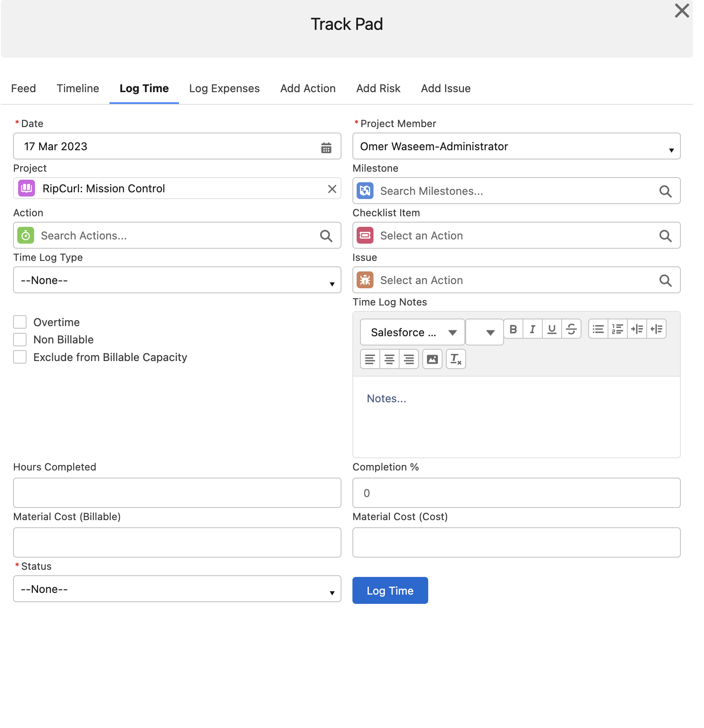This screenshot has width=704, height=728.
Task: Click the Bold formatting icon
Action: tap(513, 329)
